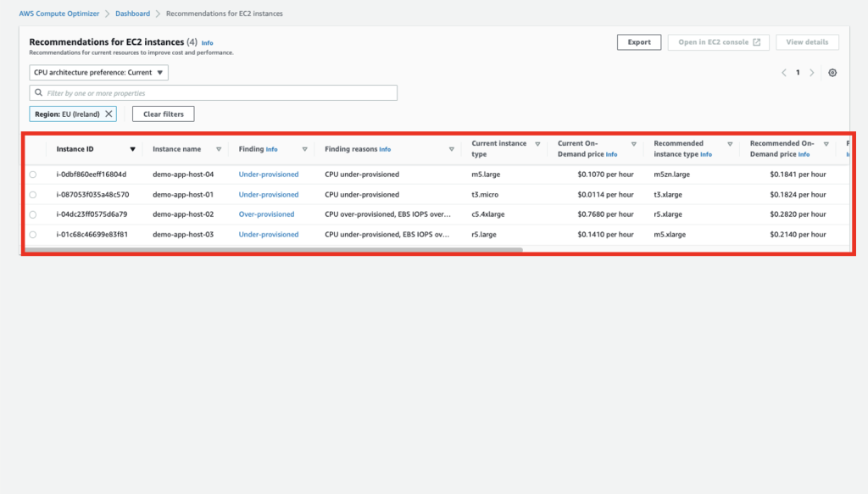Open Info link beside the recommendations title
This screenshot has height=494, width=868.
point(207,42)
